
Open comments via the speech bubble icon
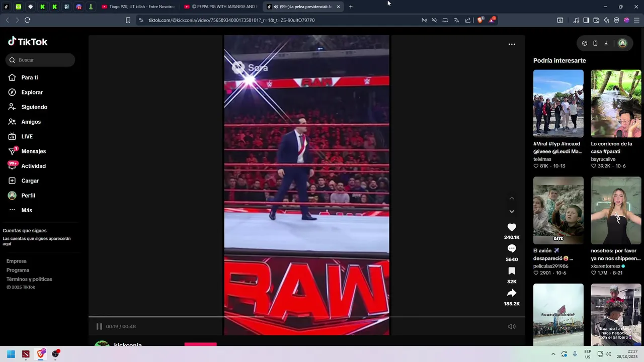pos(512,249)
